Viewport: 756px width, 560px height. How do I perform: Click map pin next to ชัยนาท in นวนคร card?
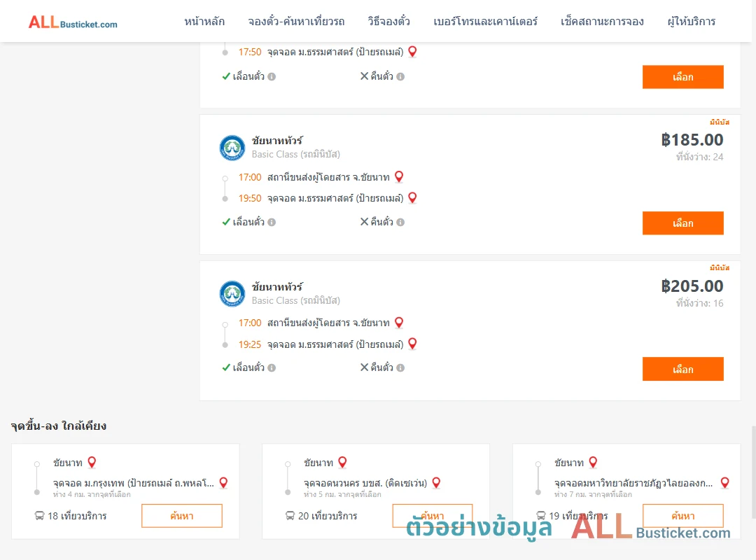click(342, 463)
